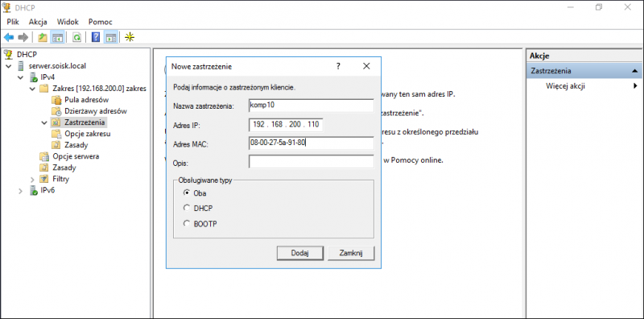Open the Więcej akcji submenu arrow
The image size is (644, 319).
(635, 86)
